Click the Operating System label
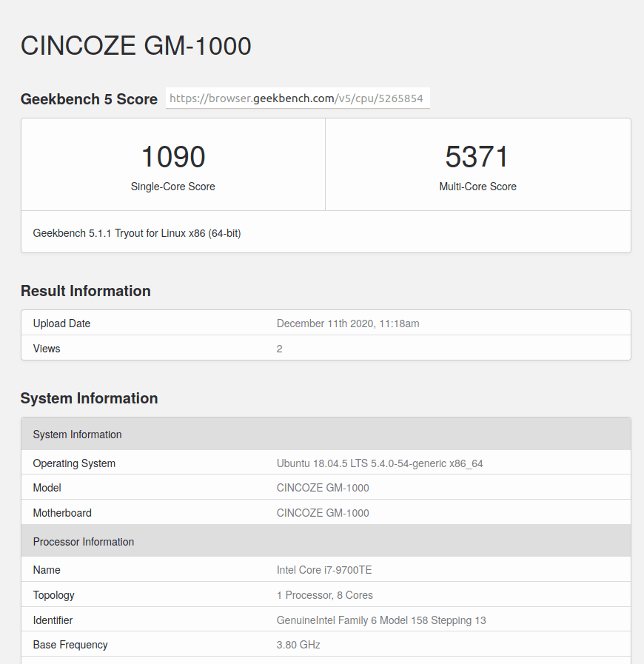 (74, 463)
